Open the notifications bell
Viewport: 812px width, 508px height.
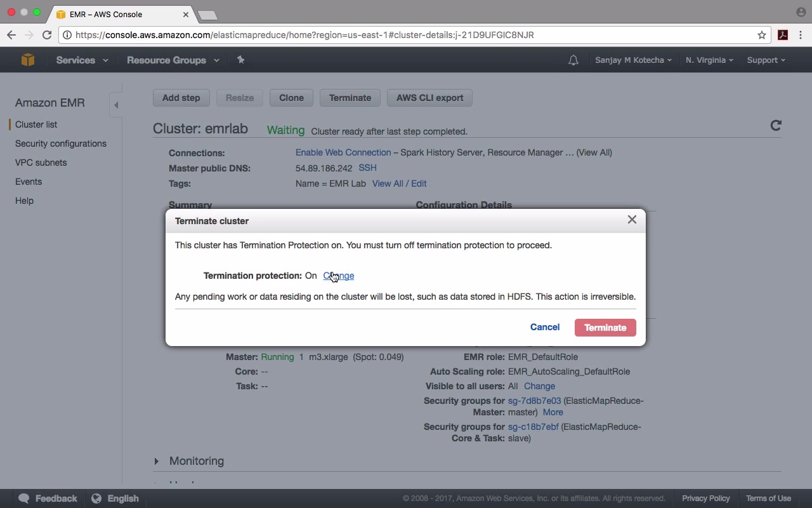pos(573,60)
